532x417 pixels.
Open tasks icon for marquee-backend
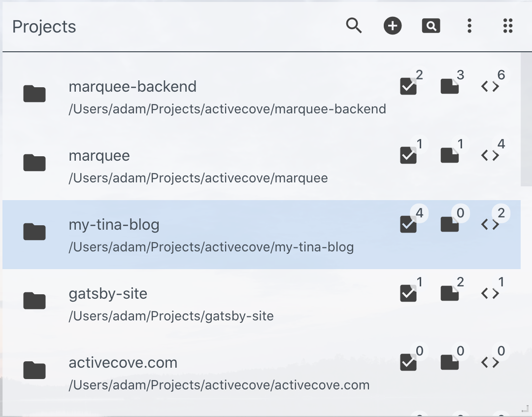coord(408,86)
